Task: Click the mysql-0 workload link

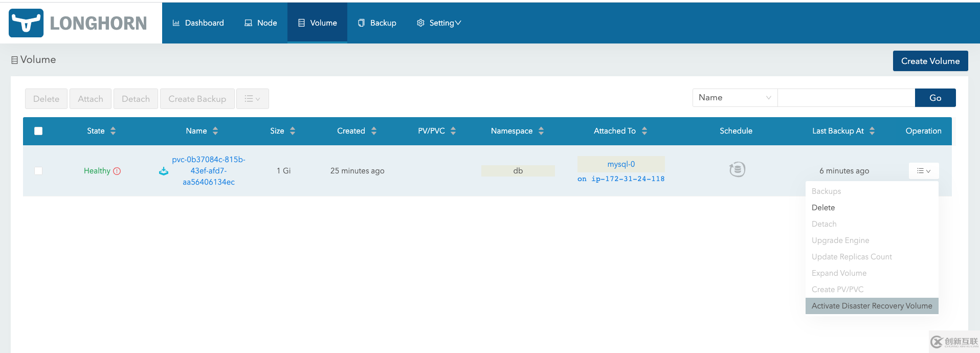Action: [x=621, y=164]
